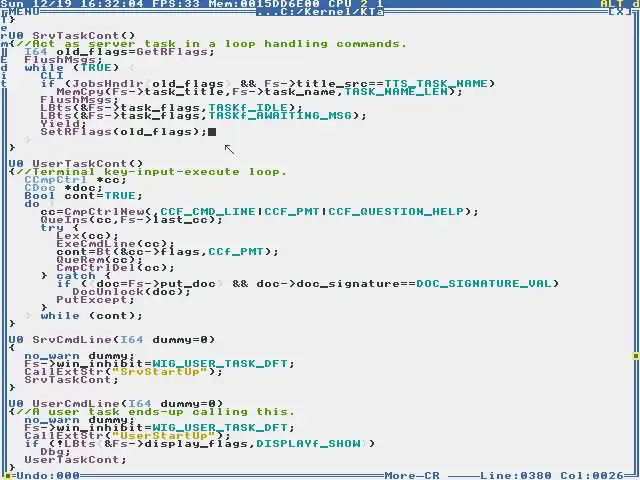Close the editor with the [X] button
Screen dimensions: 640x480
tap(619, 11)
